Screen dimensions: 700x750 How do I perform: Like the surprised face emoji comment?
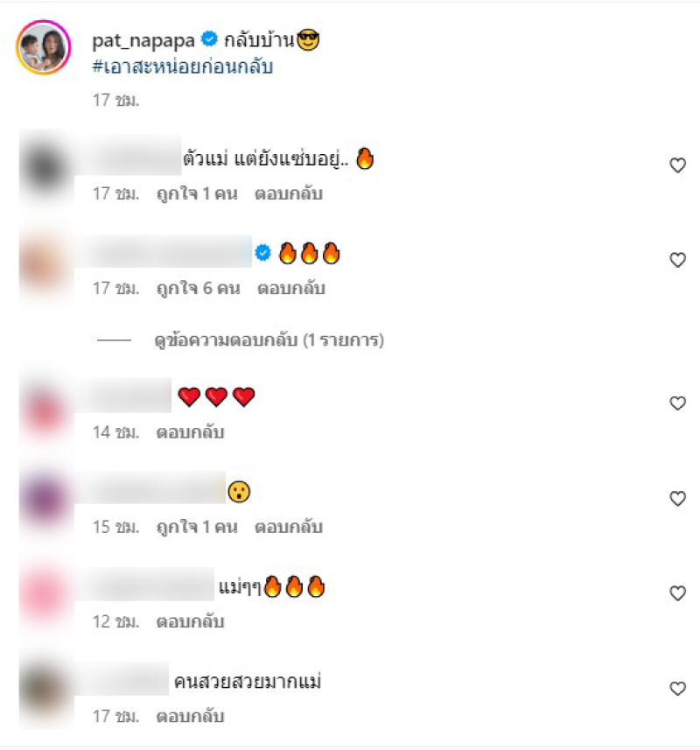tap(677, 499)
